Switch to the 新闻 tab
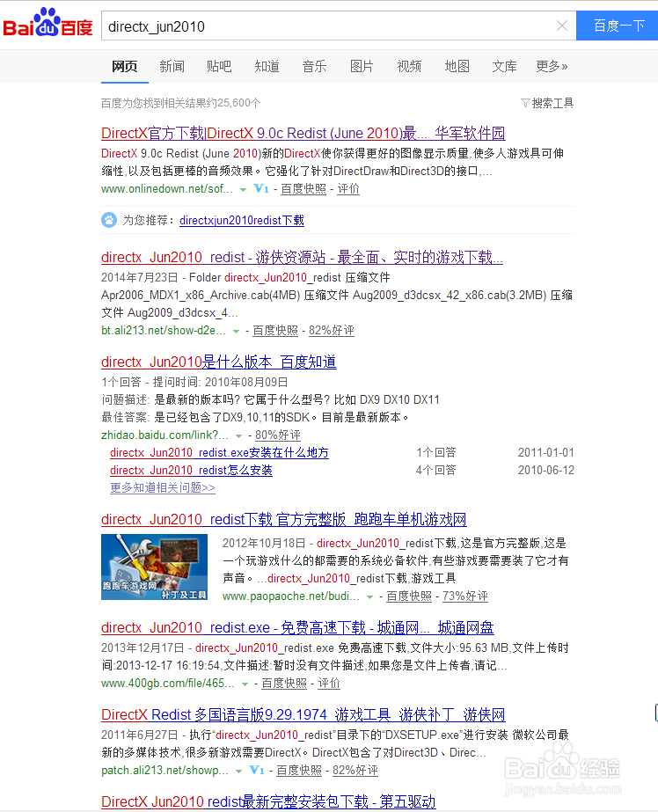 click(172, 66)
